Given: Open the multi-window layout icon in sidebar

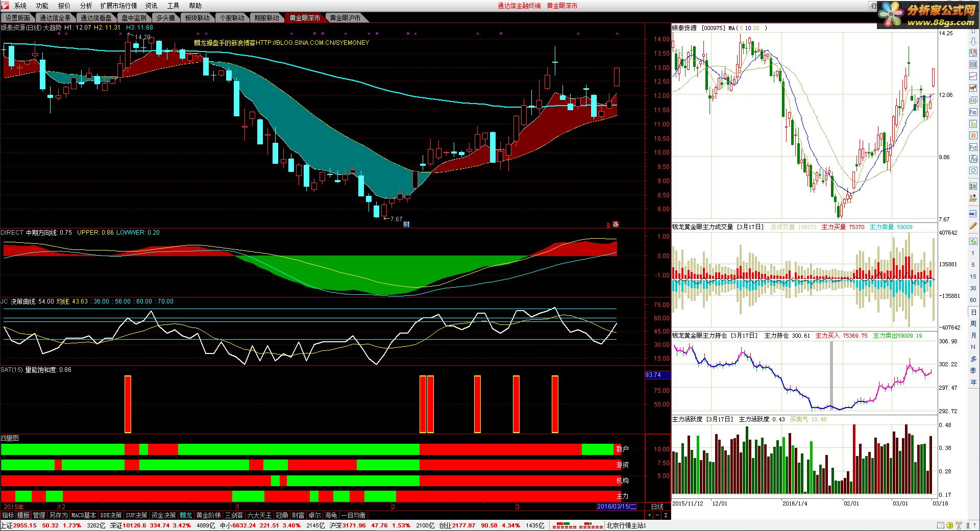Looking at the screenshot, I should pyautogui.click(x=973, y=100).
